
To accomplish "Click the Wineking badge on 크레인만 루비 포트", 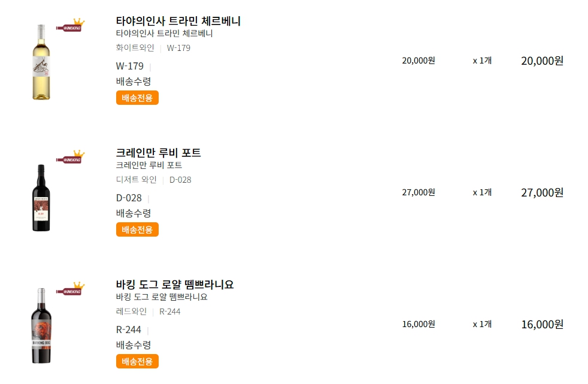I will click(71, 156).
